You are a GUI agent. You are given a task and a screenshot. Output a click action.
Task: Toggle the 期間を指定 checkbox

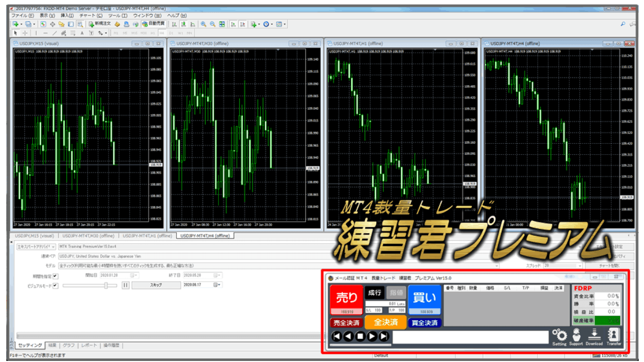tap(55, 276)
